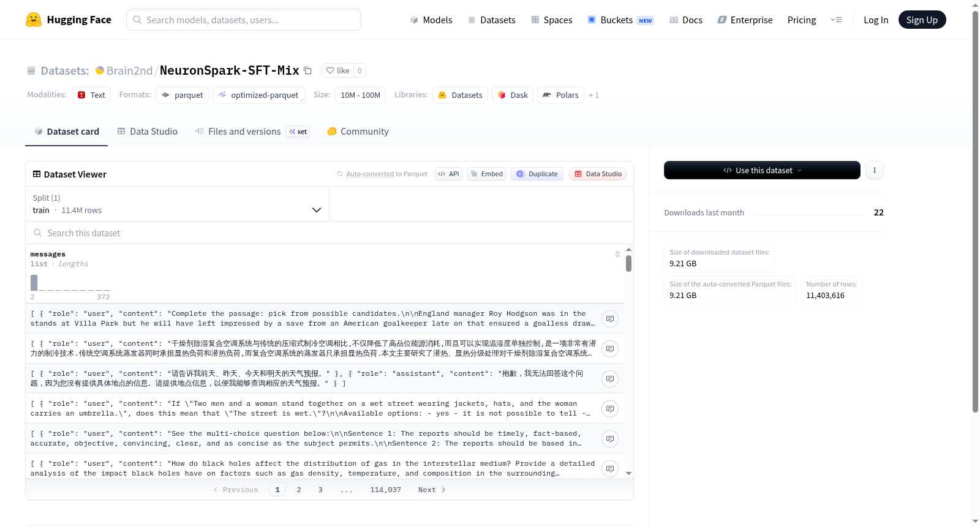
Task: Expand the Use this dataset dropdown
Action: click(x=762, y=170)
